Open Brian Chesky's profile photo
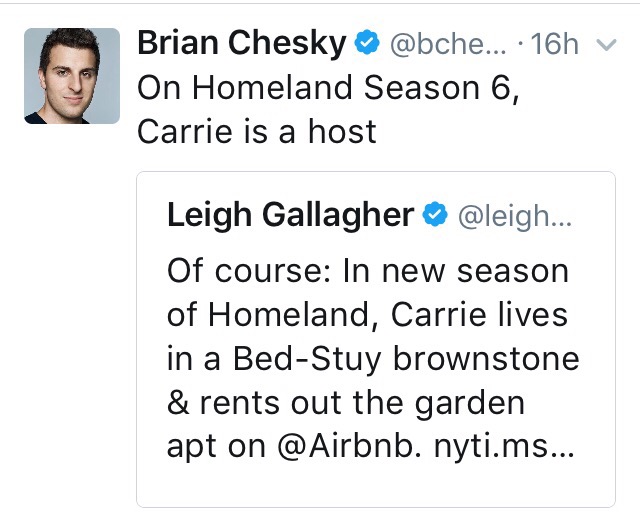640x518 pixels. (72, 76)
